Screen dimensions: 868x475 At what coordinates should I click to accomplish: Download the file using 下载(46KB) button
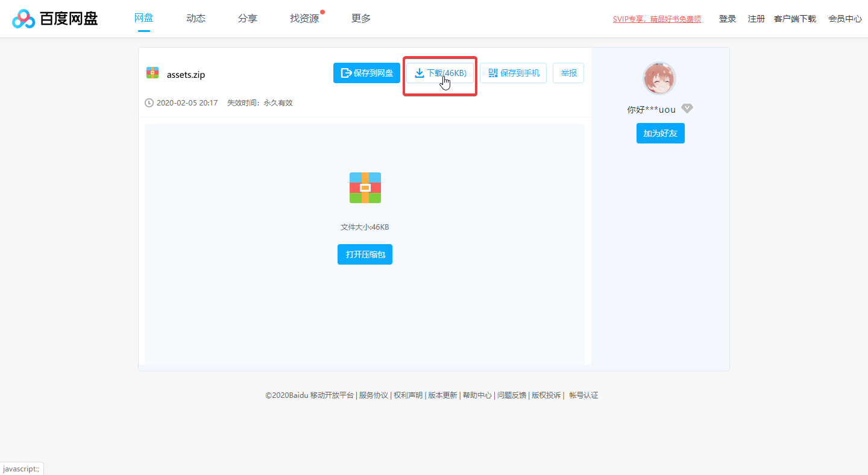pyautogui.click(x=440, y=73)
